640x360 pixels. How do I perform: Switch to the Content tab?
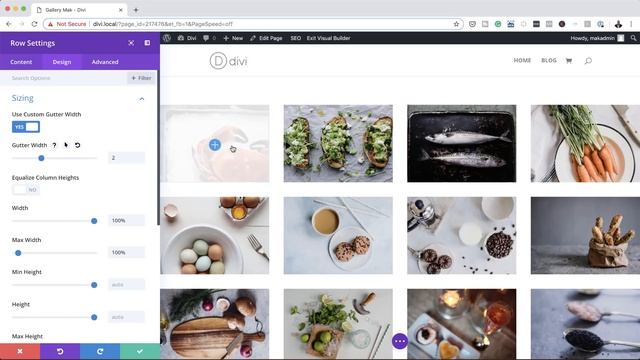coord(21,62)
